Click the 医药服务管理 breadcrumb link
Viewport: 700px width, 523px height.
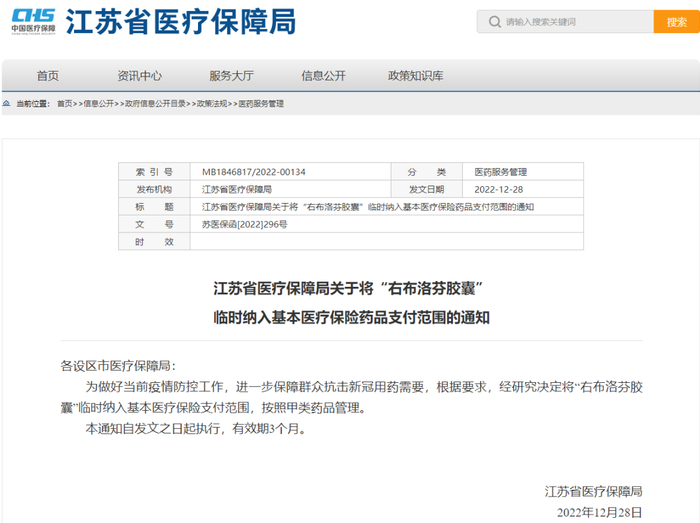pos(261,104)
